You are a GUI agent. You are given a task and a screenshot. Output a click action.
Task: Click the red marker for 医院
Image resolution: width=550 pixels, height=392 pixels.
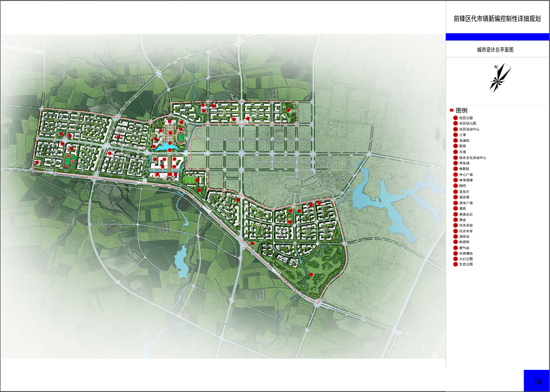pos(455,146)
